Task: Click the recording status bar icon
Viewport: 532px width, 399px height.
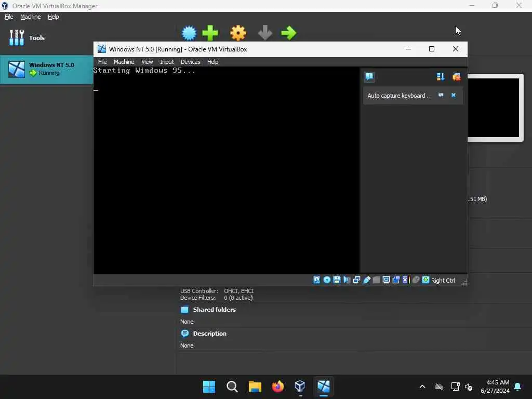Action: (396, 280)
